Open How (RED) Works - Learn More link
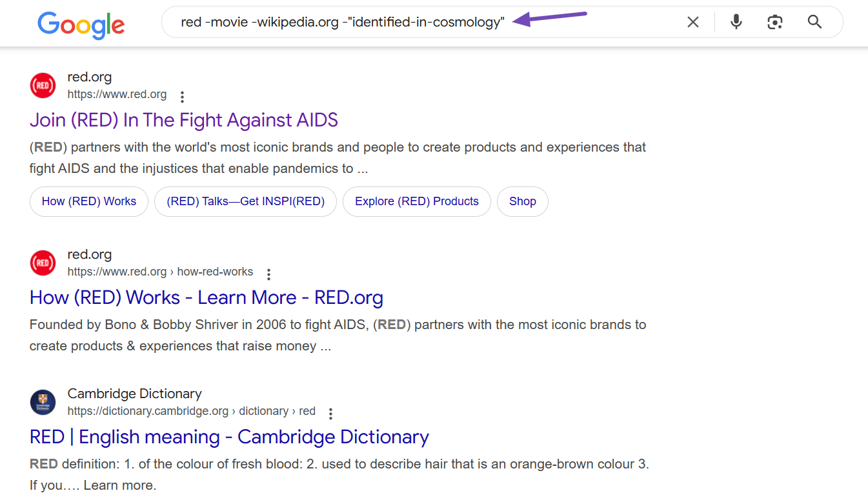Screen dimensions: 868x502 pyautogui.click(x=206, y=297)
